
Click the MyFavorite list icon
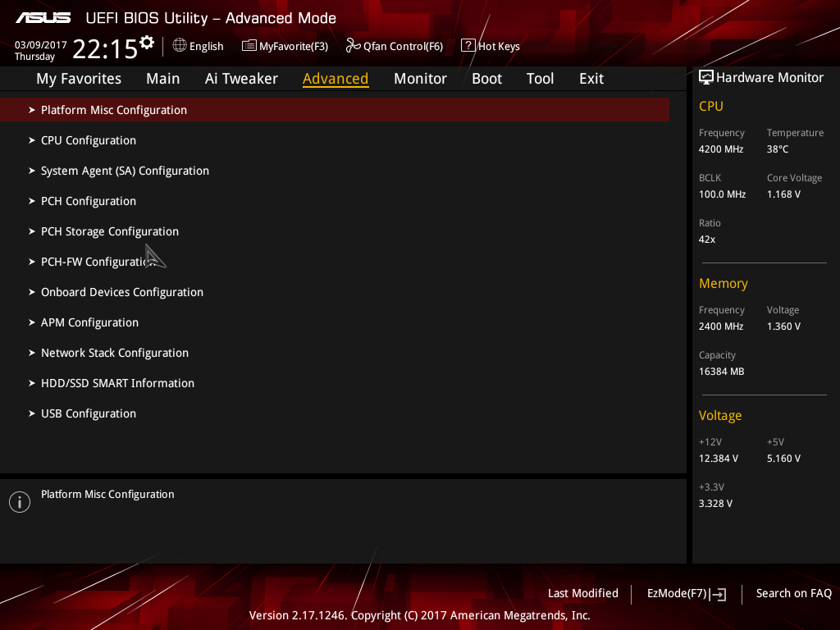pos(249,46)
